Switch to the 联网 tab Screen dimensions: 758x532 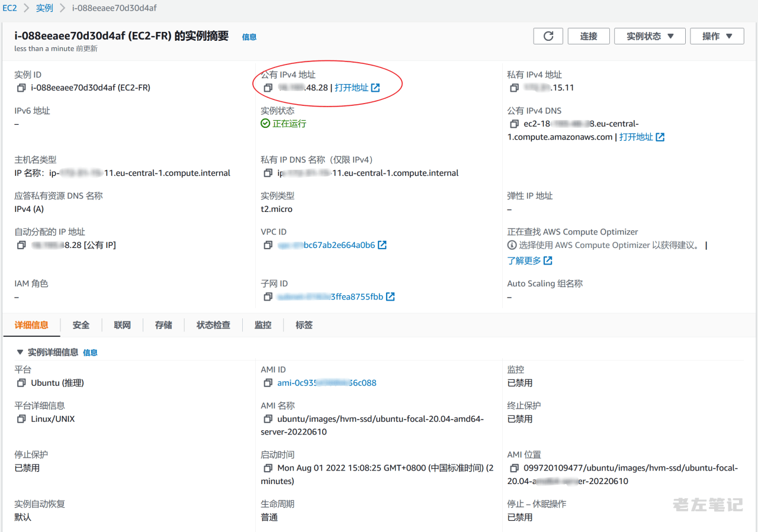pos(122,325)
